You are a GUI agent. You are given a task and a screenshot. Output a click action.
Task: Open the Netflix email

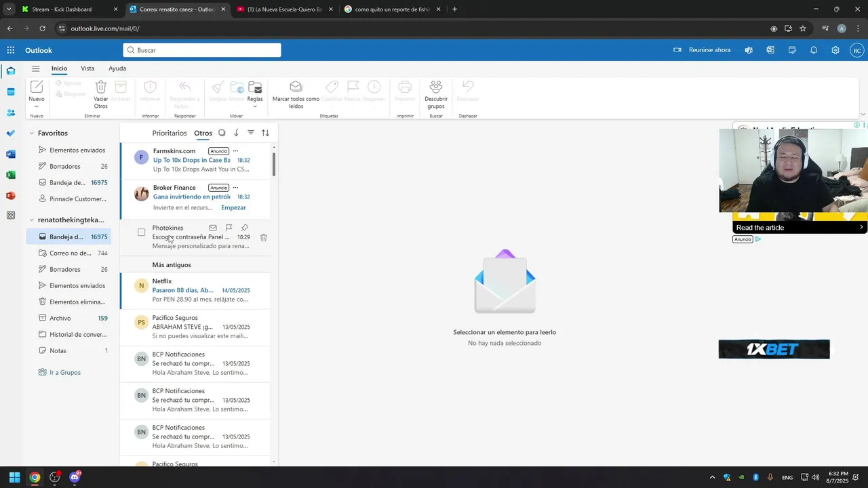tap(195, 291)
